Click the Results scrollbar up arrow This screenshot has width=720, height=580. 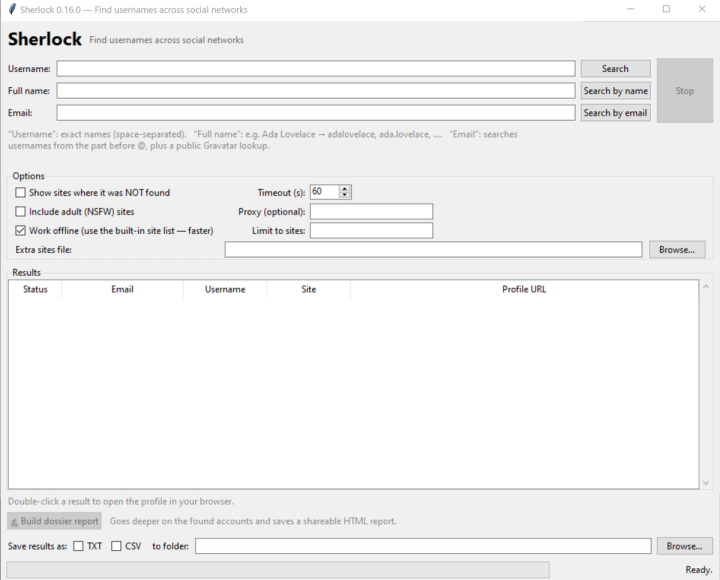pyautogui.click(x=706, y=287)
